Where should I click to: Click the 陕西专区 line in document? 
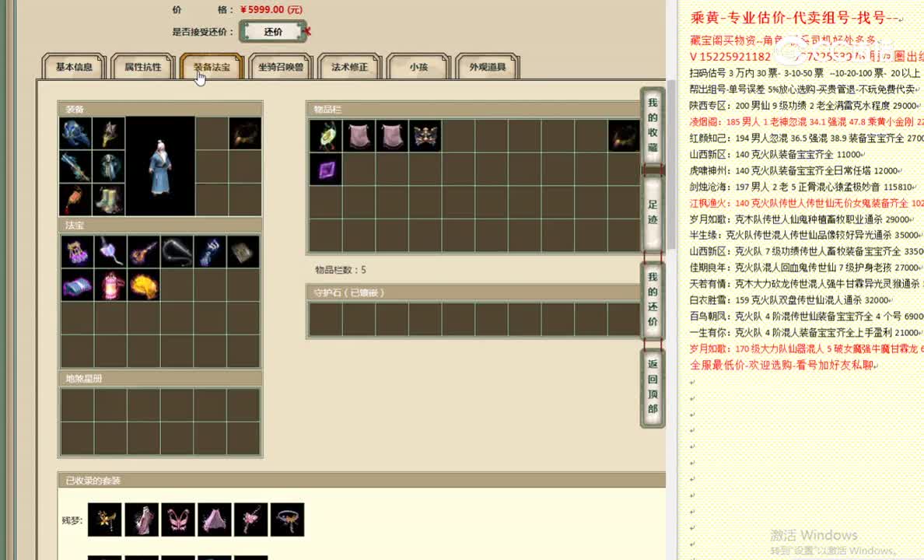[805, 106]
